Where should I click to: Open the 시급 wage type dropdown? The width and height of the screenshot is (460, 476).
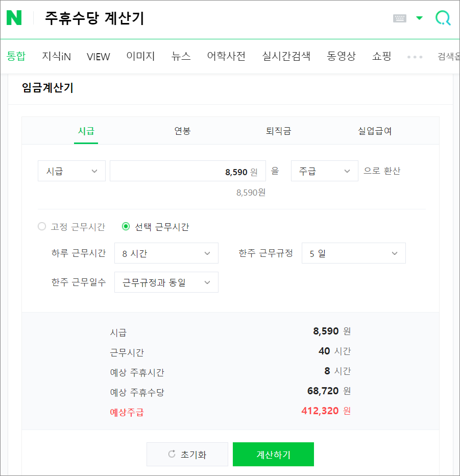(x=71, y=171)
